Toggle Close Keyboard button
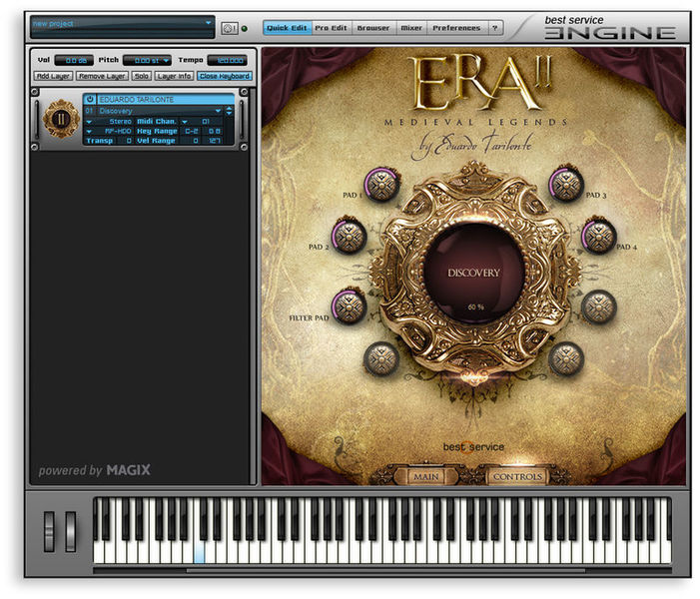The height and width of the screenshot is (599, 700). 225,76
